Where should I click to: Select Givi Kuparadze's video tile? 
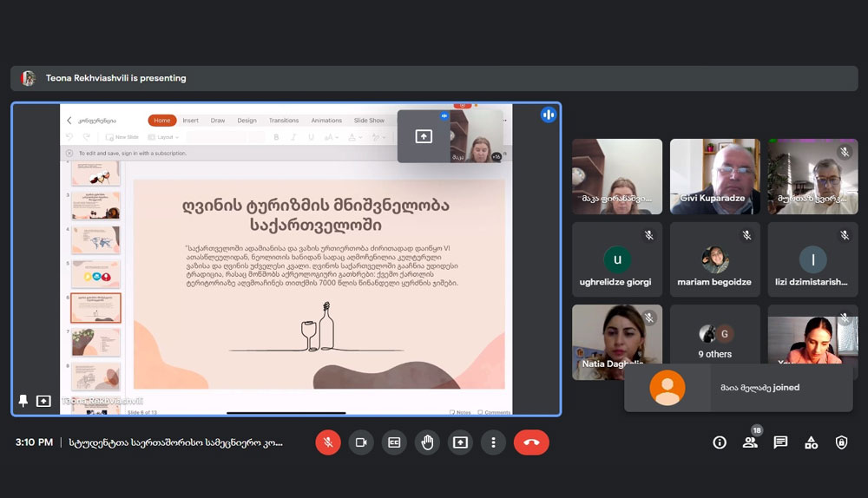tap(715, 176)
